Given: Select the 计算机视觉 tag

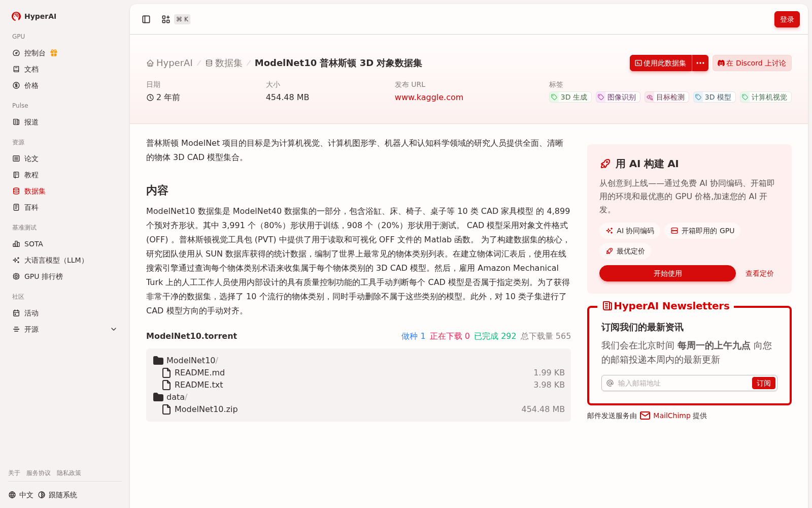Looking at the screenshot, I should coord(765,97).
